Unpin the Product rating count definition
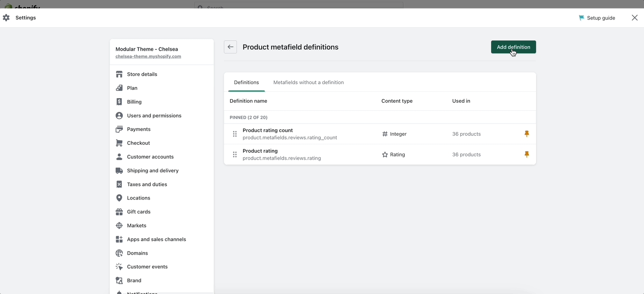644x294 pixels. (x=527, y=134)
